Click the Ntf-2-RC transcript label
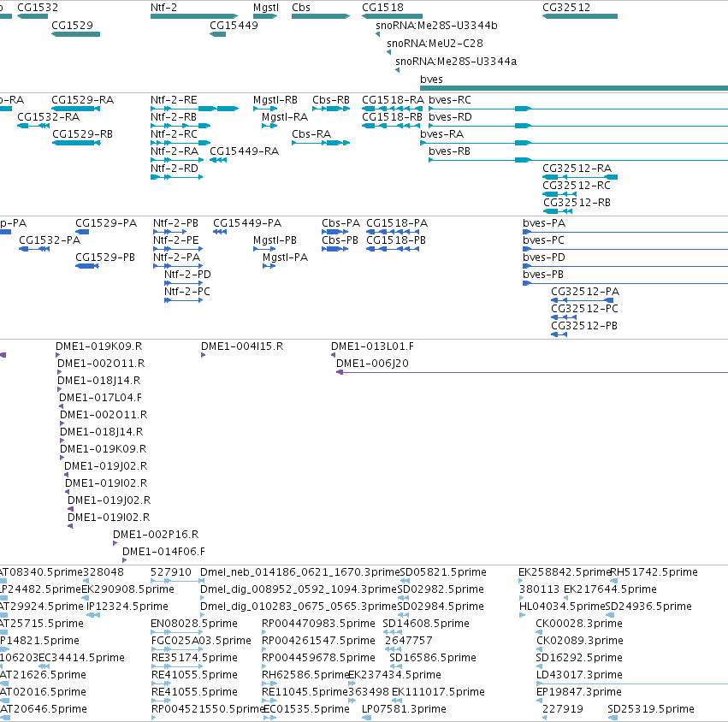This screenshot has width=728, height=722. click(x=174, y=134)
